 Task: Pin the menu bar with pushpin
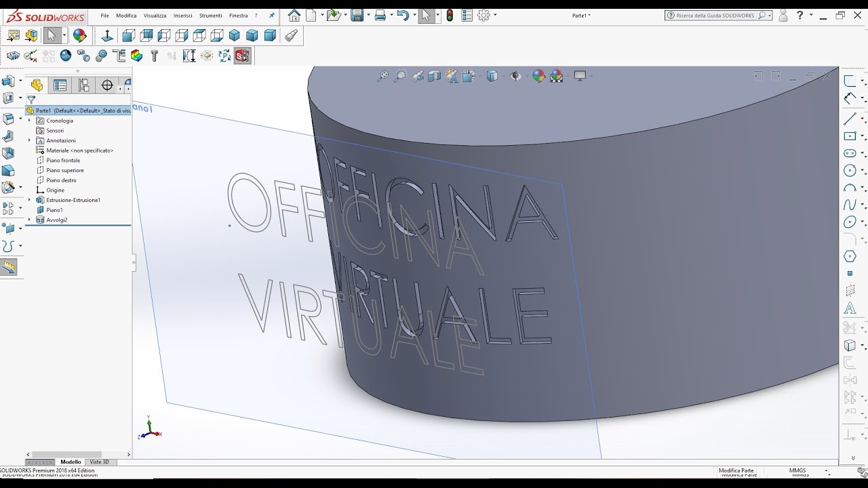[x=272, y=15]
